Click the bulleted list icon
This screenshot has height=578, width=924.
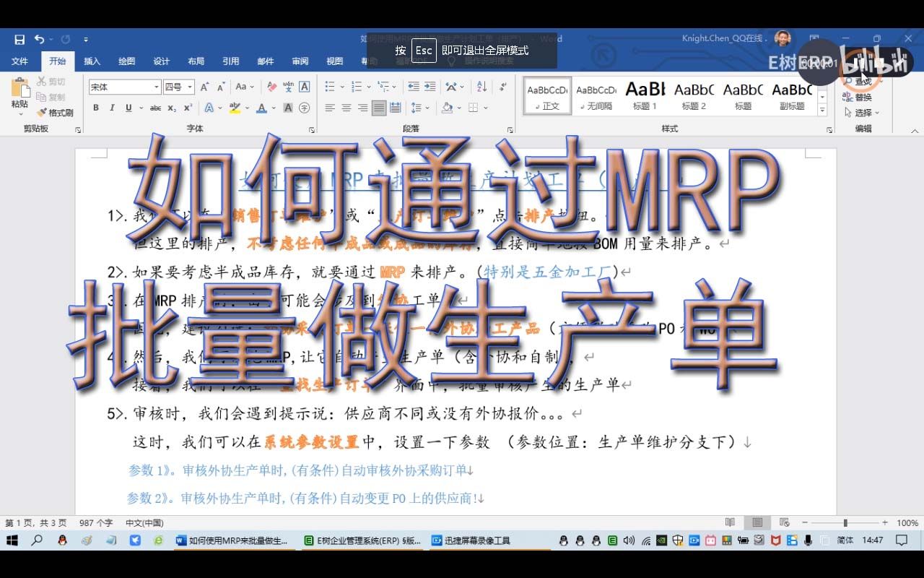click(330, 85)
